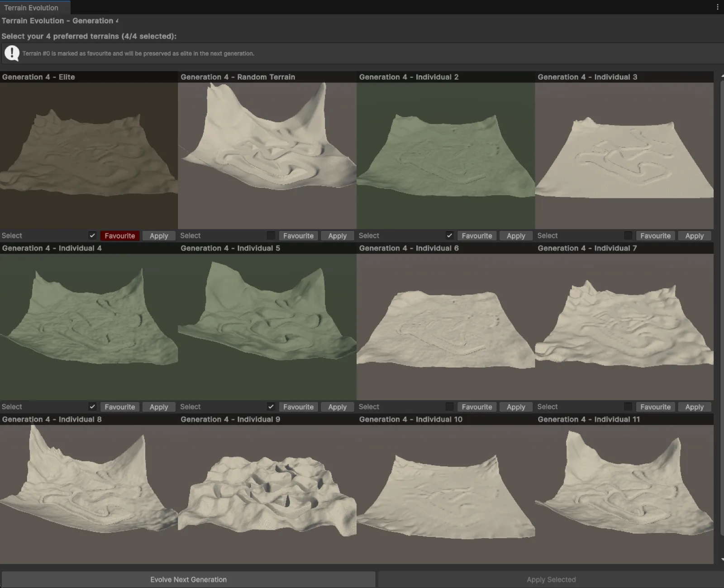Click the exclamation info icon

coord(12,53)
